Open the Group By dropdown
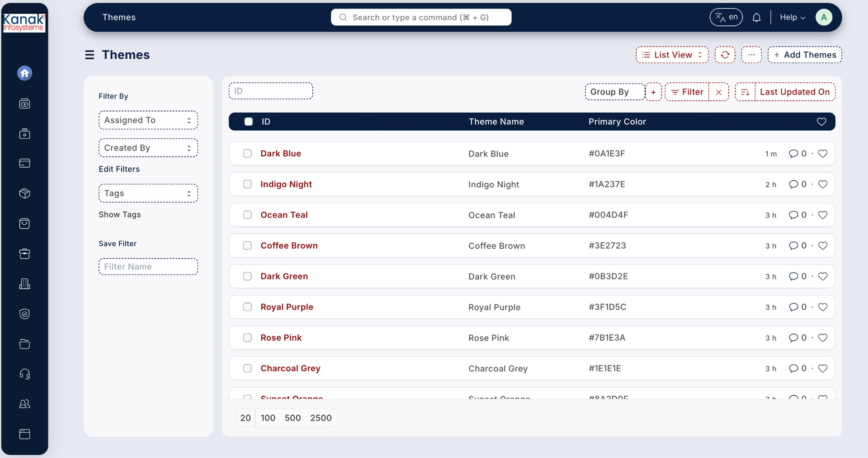Screen dimensions: 868x458 pyautogui.click(x=615, y=92)
